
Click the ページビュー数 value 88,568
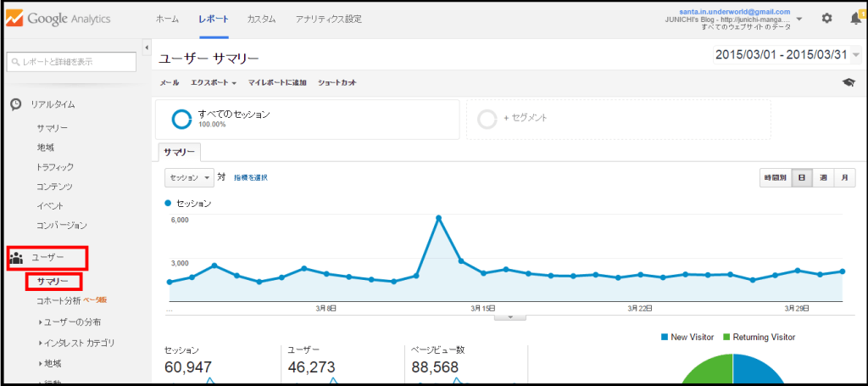[x=435, y=367]
